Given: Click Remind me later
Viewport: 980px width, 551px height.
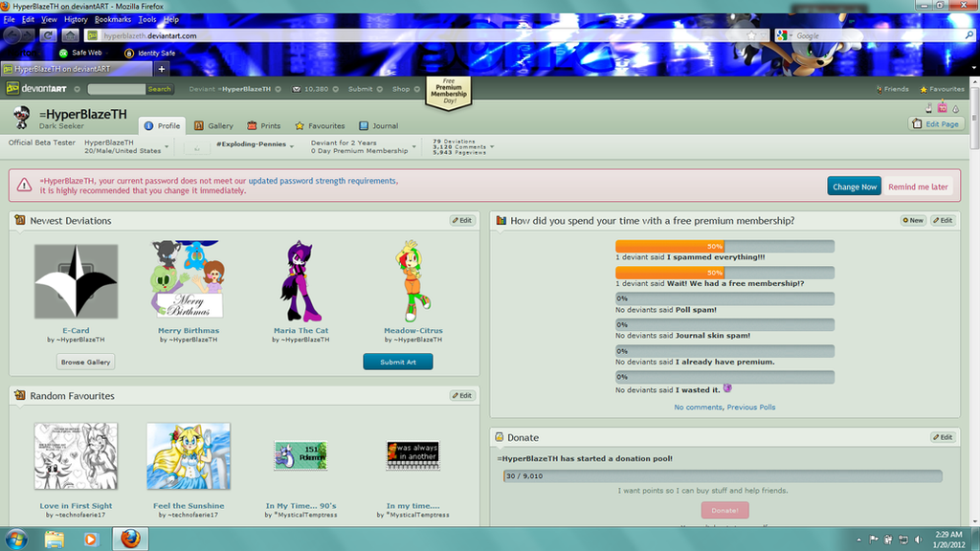Looking at the screenshot, I should click(918, 187).
